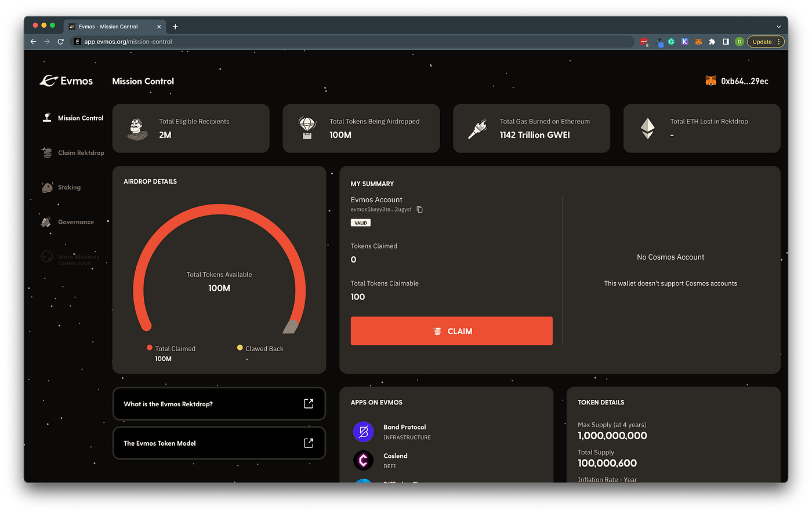Click the browser forward arrow
Screen dimensions: 812x514
pyautogui.click(x=47, y=42)
